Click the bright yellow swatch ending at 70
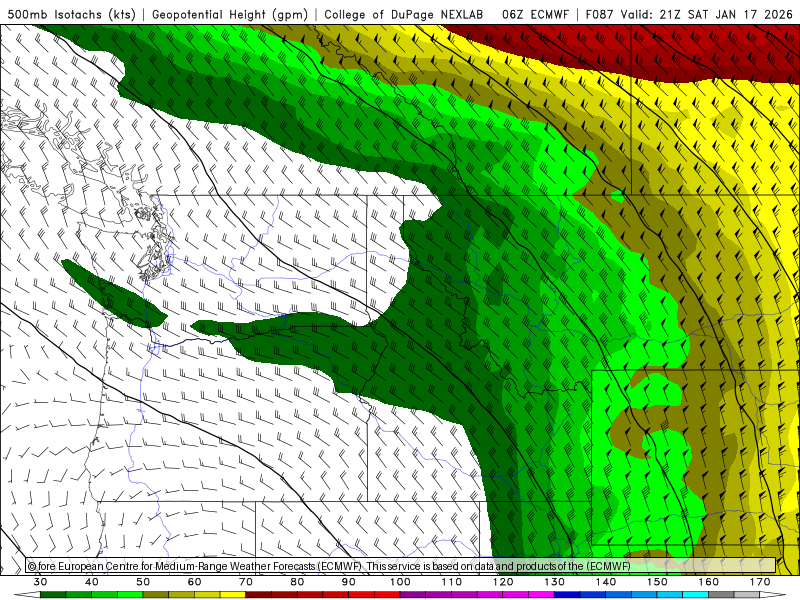 click(233, 595)
